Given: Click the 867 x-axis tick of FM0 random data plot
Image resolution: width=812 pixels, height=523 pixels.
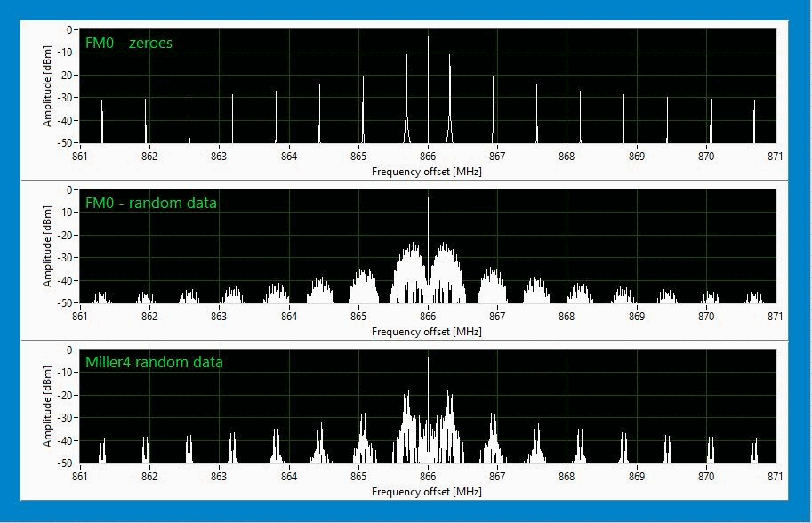Looking at the screenshot, I should click(x=497, y=317).
